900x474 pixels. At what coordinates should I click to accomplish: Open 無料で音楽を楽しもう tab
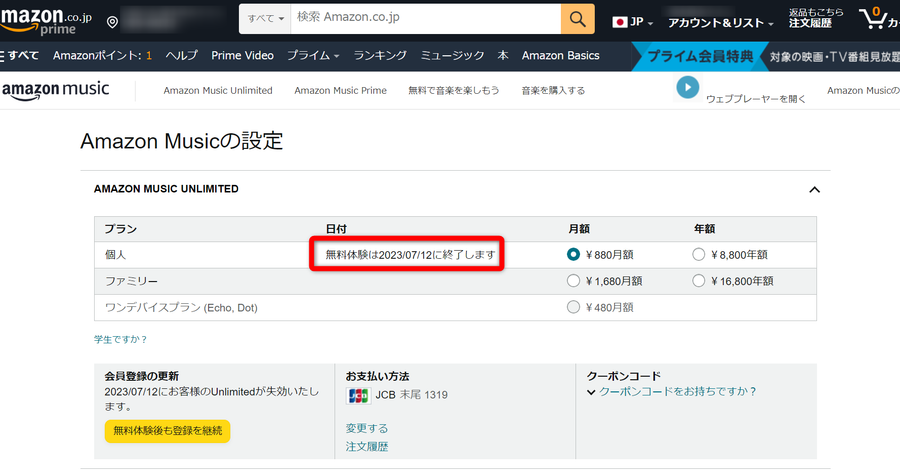point(453,91)
